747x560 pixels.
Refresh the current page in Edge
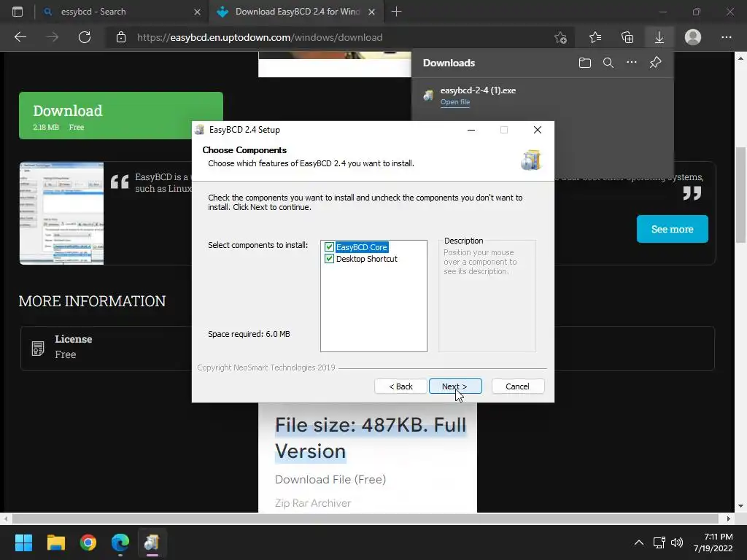tap(85, 37)
